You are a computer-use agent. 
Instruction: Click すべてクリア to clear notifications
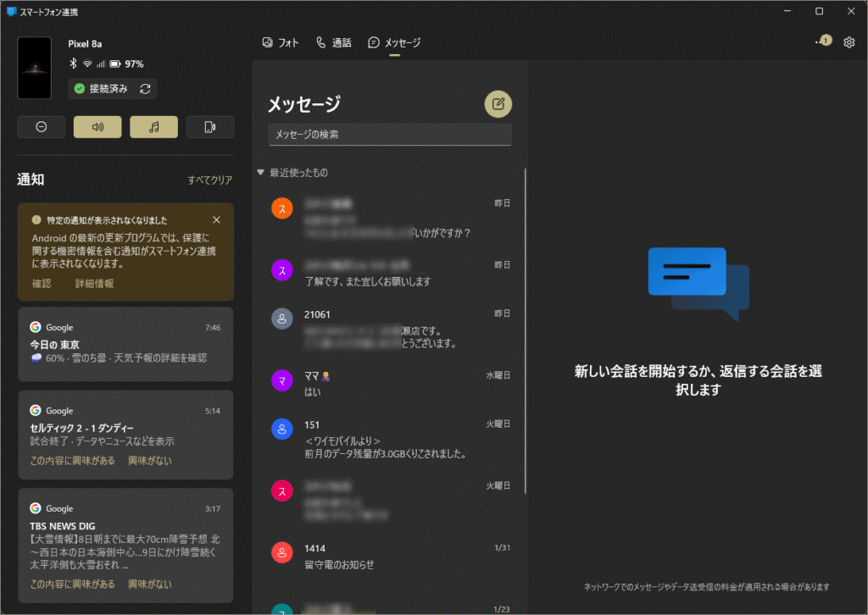(x=209, y=180)
